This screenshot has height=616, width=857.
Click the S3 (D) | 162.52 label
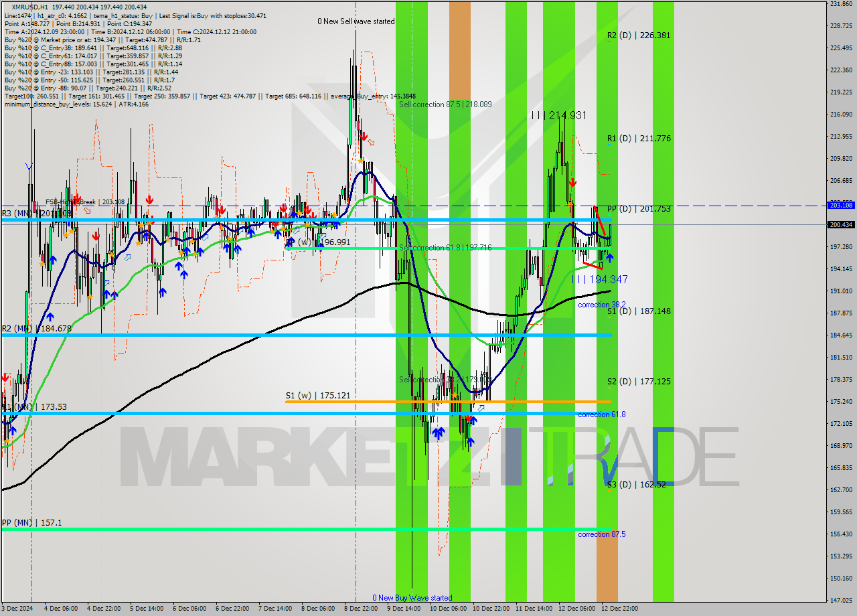click(x=636, y=484)
